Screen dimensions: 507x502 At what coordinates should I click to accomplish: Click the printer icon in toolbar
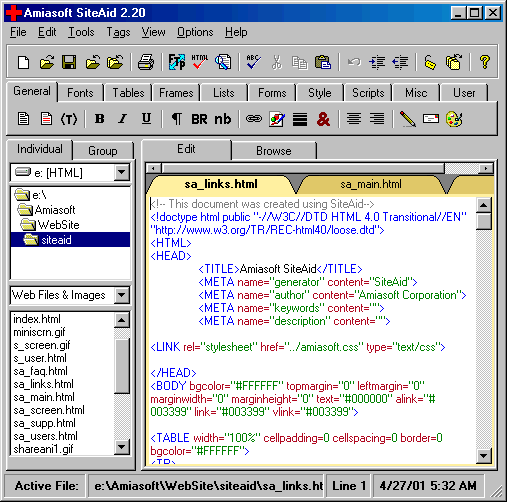pos(146,62)
